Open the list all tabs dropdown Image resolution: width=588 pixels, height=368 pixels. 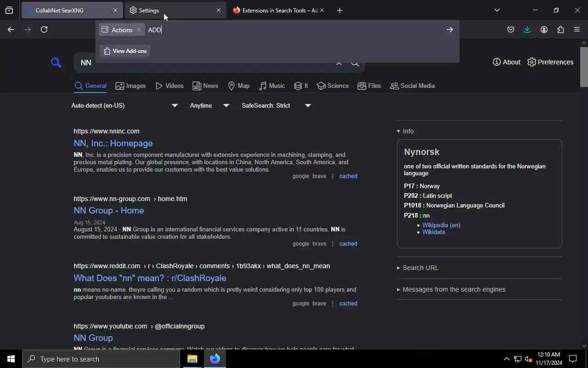[x=497, y=10]
